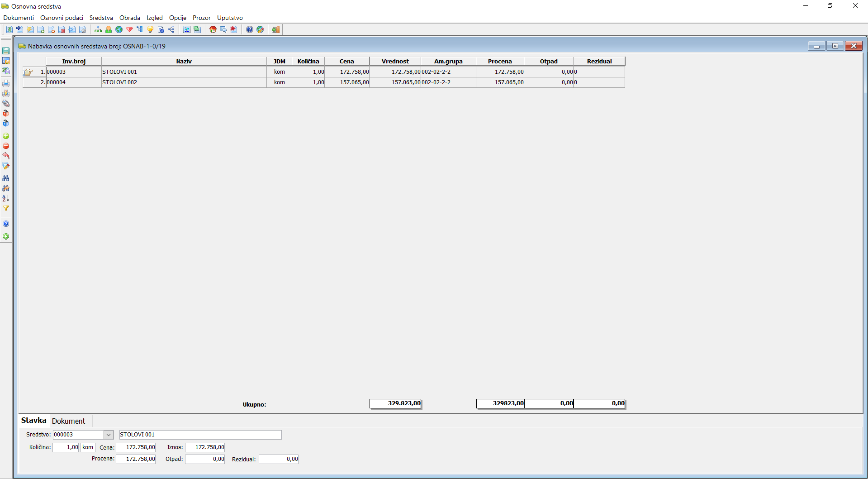Screen dimensions: 868x479
Task: Click the red undo arrow icon
Action: [x=6, y=156]
